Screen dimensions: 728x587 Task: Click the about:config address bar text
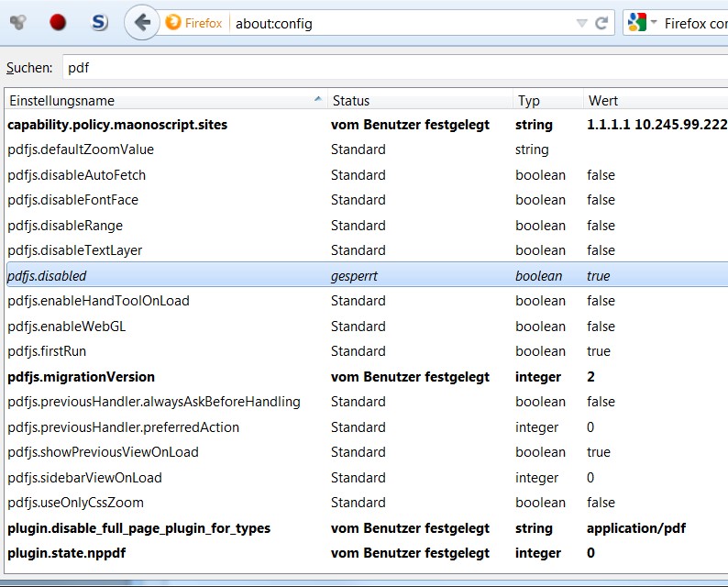coord(273,23)
